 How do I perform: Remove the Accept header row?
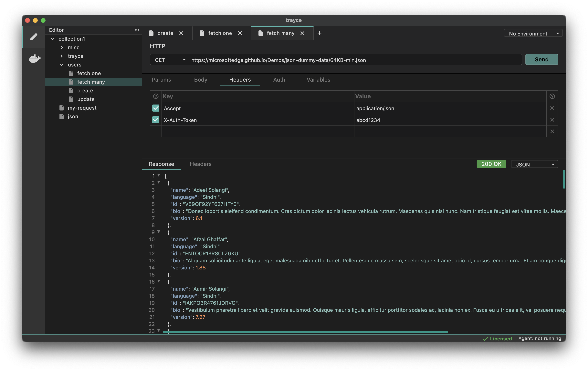coord(552,108)
